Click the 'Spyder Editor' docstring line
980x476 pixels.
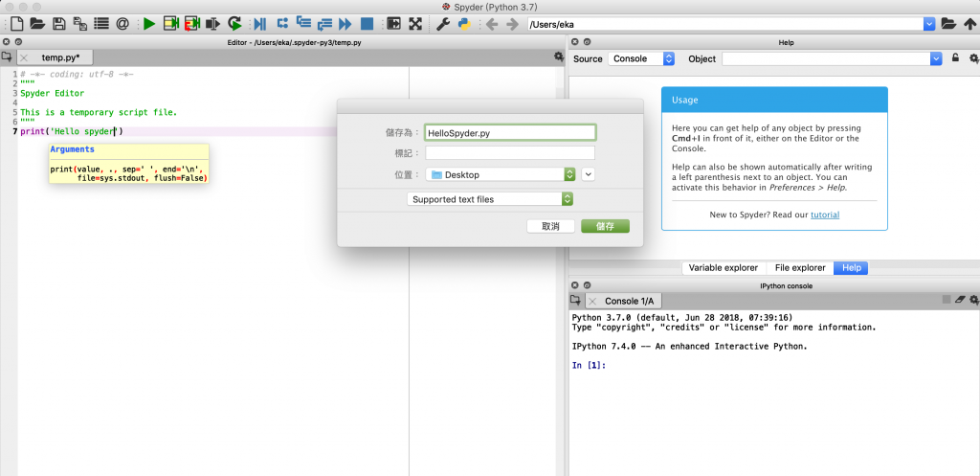click(52, 93)
